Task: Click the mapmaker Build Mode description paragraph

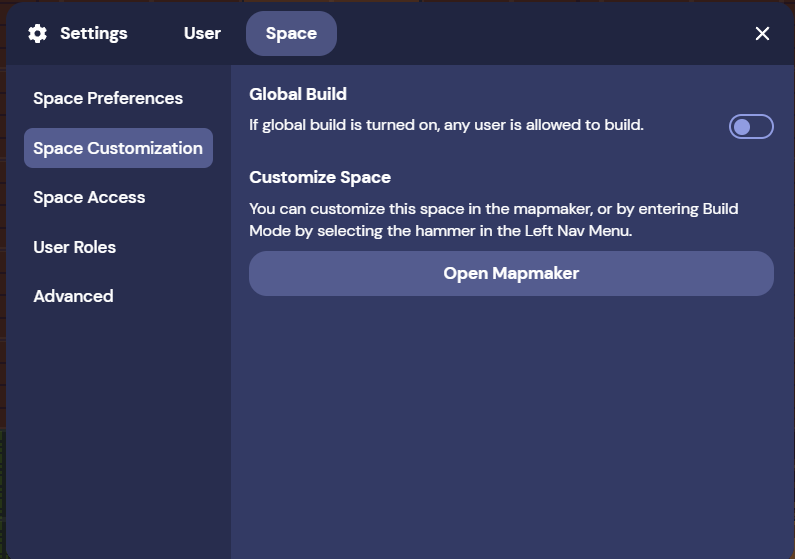Action: point(494,220)
